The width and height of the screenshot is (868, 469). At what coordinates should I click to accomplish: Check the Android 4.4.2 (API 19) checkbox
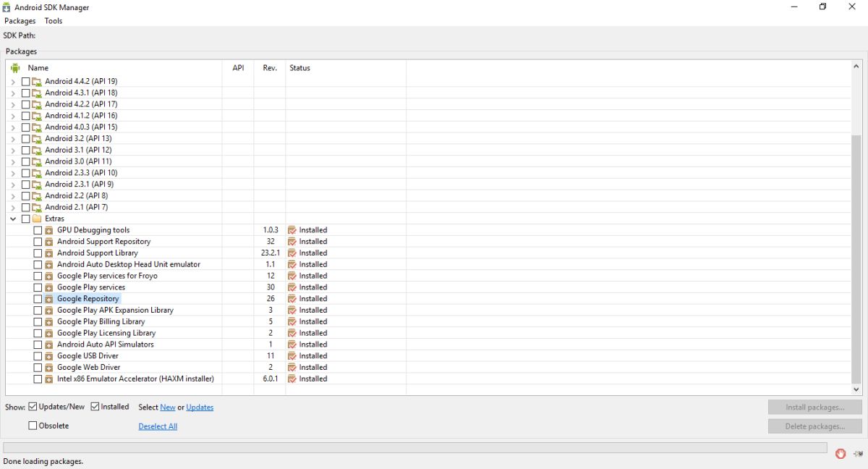25,82
